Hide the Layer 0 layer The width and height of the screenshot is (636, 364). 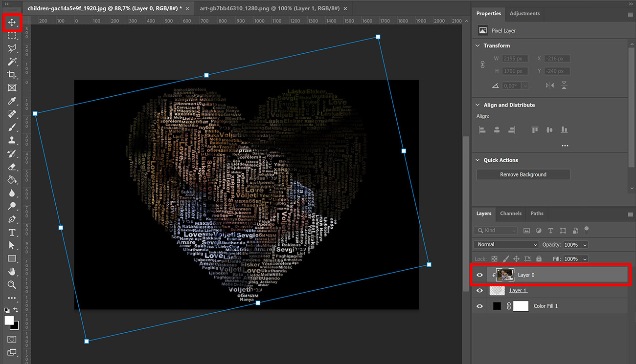click(479, 275)
